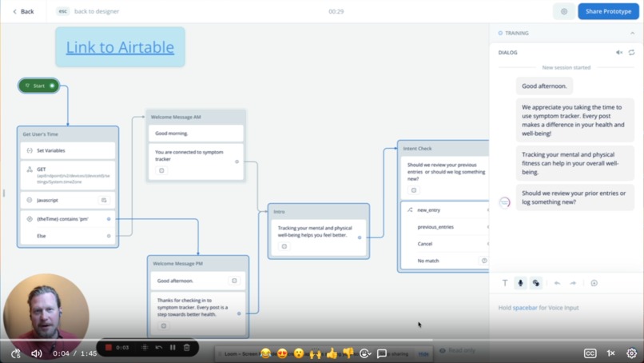Click the Set Variables step icon
This screenshot has width=644, height=363.
pos(30,150)
